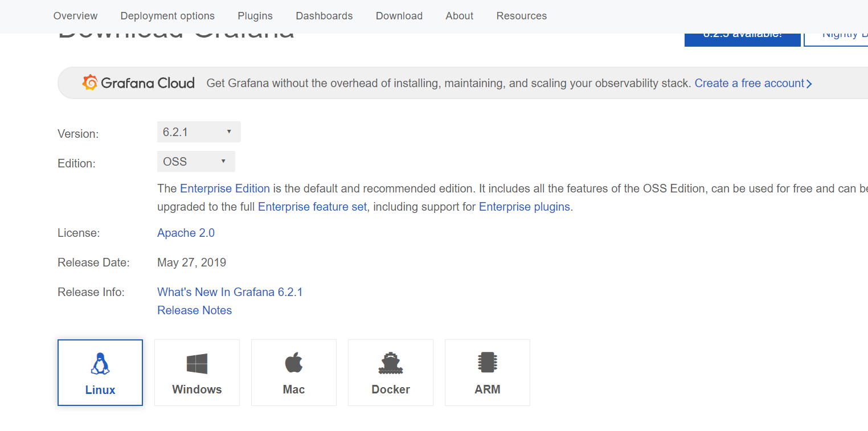Click the Nightly builds button

coord(836,39)
